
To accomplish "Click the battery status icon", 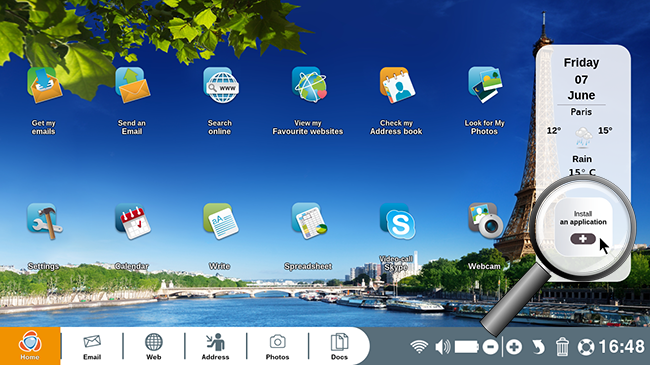I will point(467,347).
